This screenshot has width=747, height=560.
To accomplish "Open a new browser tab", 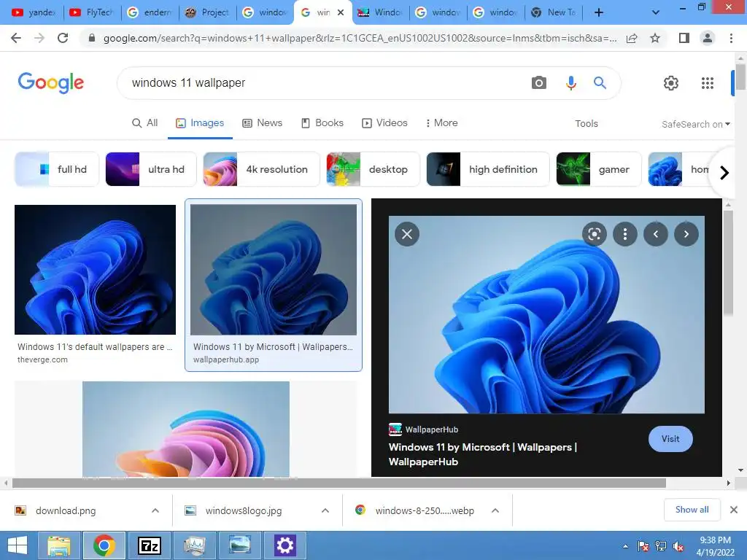I will click(599, 12).
